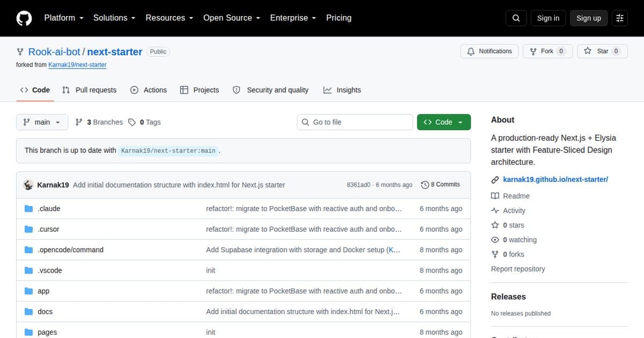Open Karnak19/next-starter:main branch comparison link
The image size is (644, 338).
(x=168, y=151)
